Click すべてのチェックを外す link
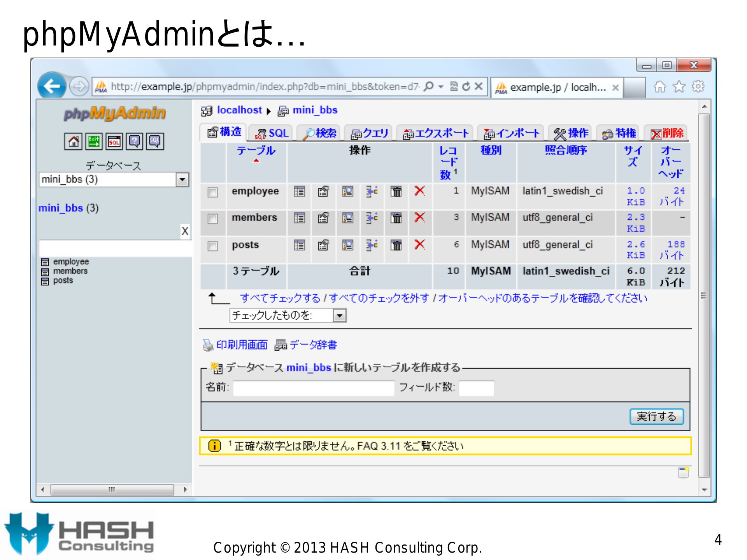The image size is (747, 560). [x=379, y=298]
